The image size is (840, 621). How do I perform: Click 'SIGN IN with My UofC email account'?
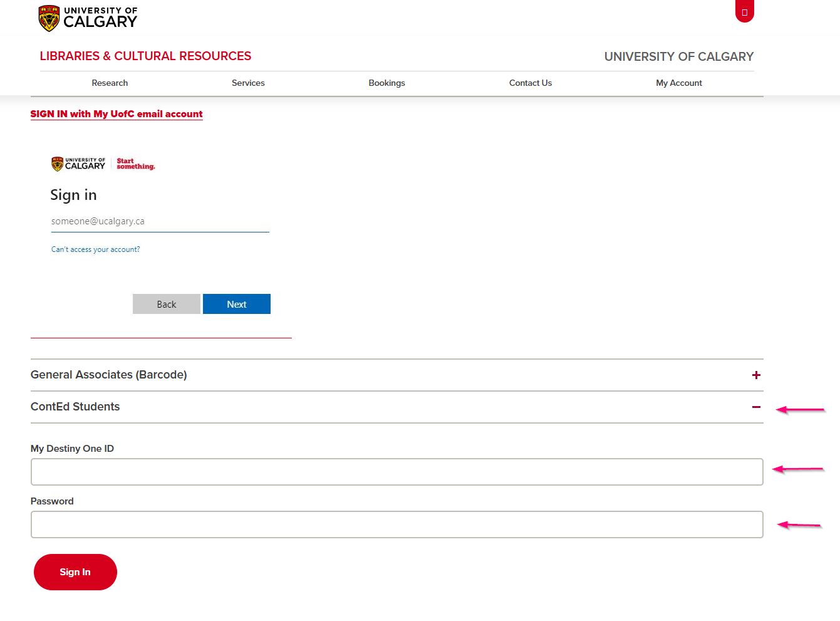click(117, 113)
